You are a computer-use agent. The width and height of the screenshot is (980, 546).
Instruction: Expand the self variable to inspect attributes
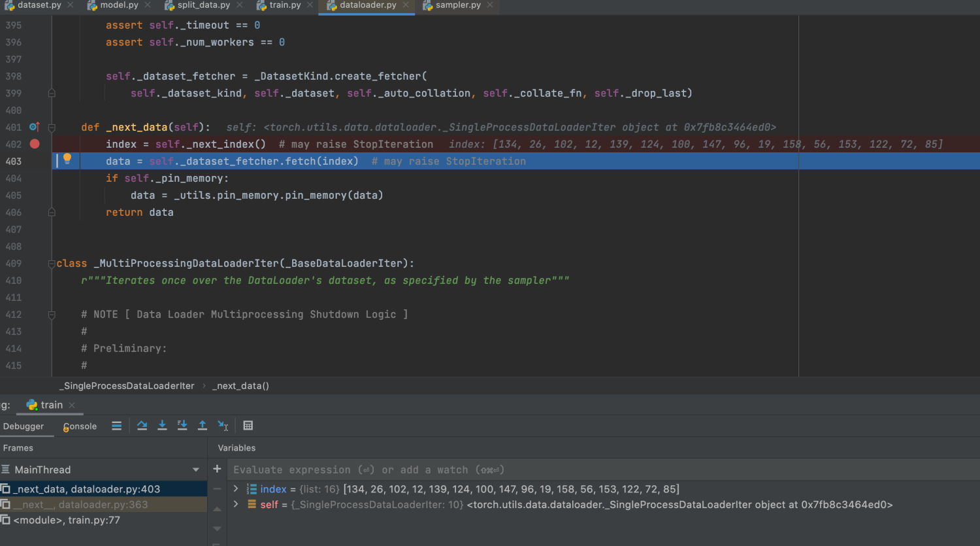tap(235, 504)
